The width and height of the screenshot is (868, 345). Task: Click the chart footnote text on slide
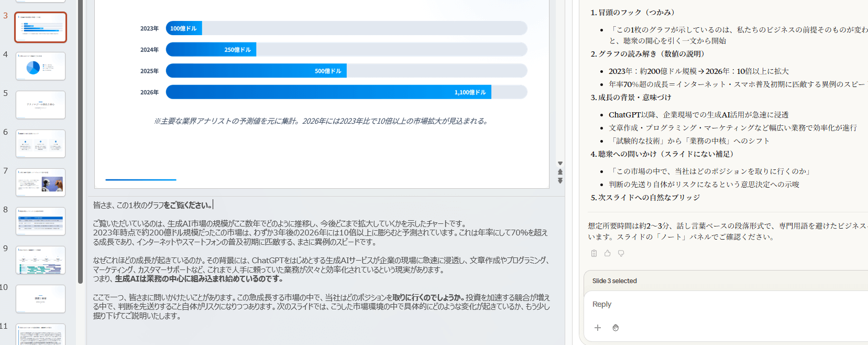[x=321, y=121]
